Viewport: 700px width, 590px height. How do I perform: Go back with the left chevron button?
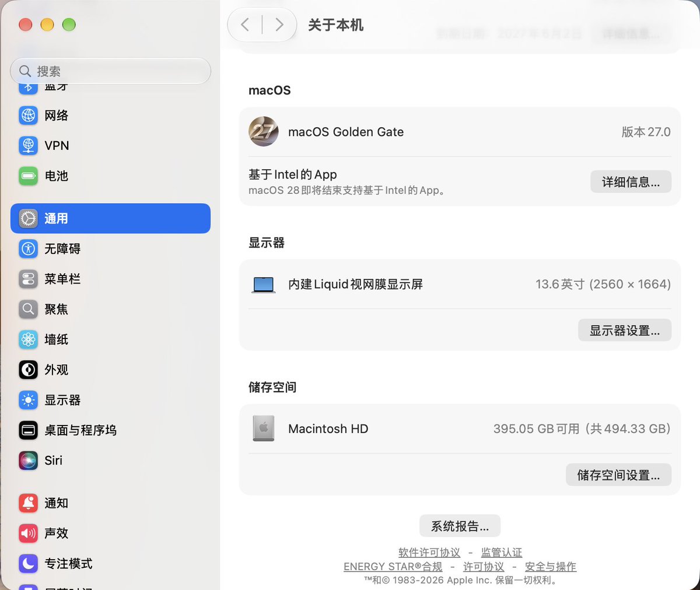(245, 25)
